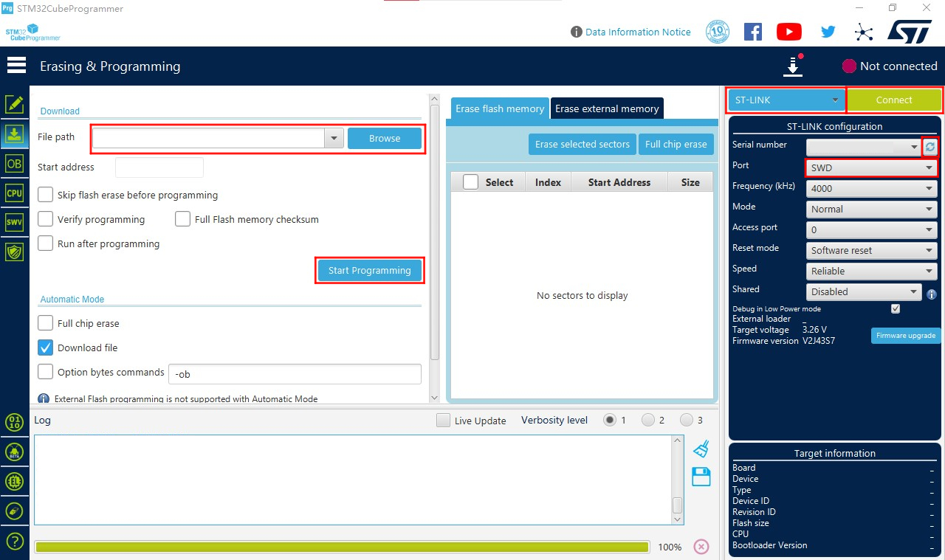This screenshot has height=560, width=945.
Task: Enable Verify programming
Action: pos(45,218)
